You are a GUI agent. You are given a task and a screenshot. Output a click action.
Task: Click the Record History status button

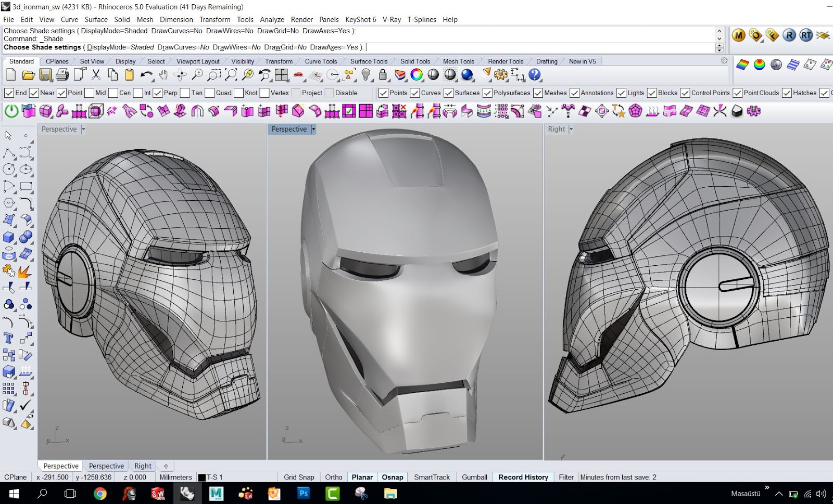tap(523, 477)
